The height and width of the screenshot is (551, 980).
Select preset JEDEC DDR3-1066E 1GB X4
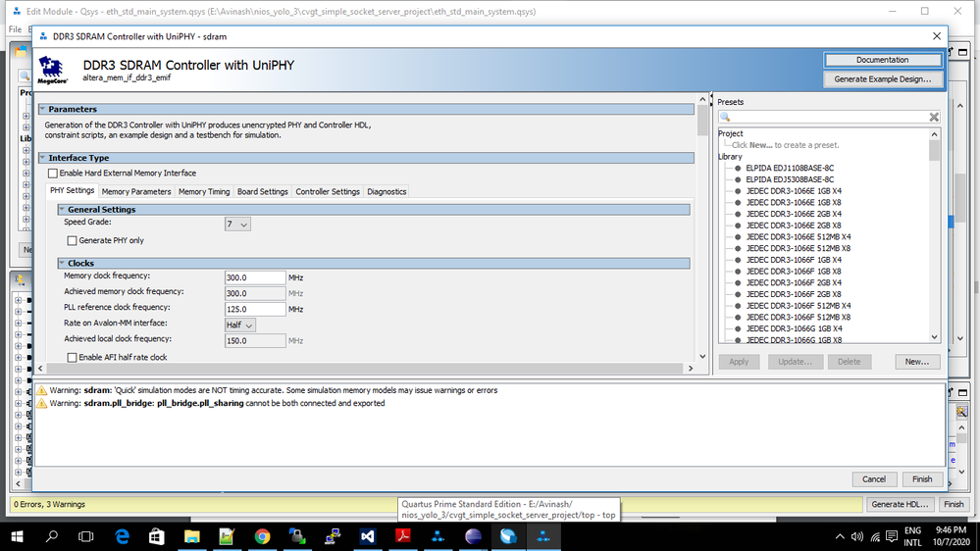794,191
